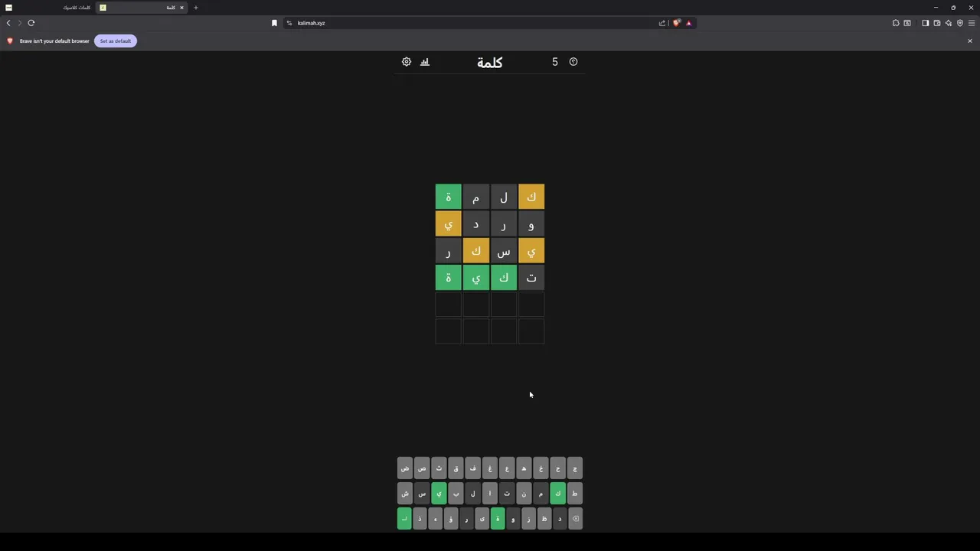Click the number 5 in the game header
The image size is (980, 551).
pos(555,62)
